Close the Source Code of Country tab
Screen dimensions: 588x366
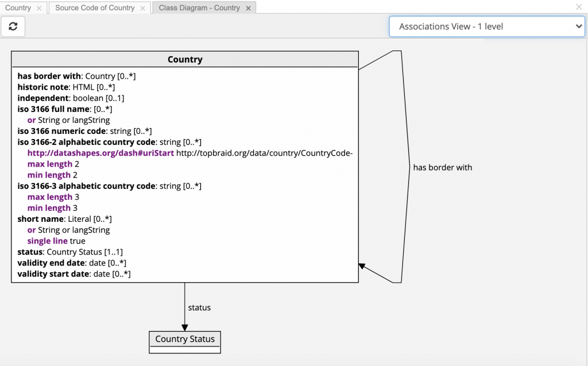click(x=142, y=8)
